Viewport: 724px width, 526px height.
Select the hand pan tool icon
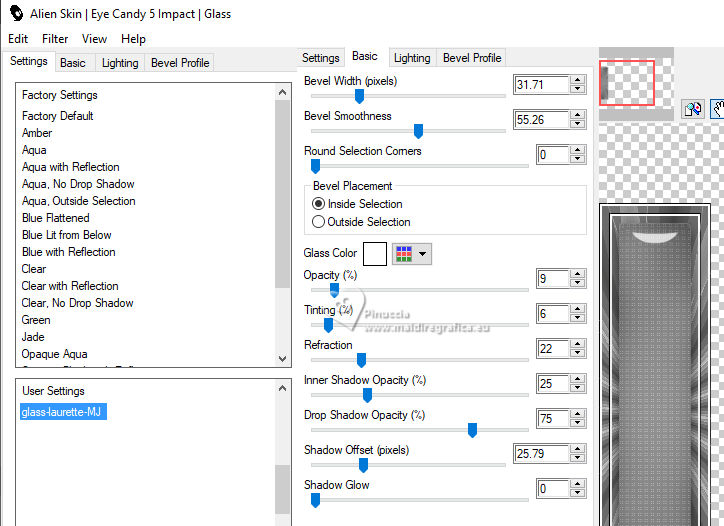pos(717,109)
